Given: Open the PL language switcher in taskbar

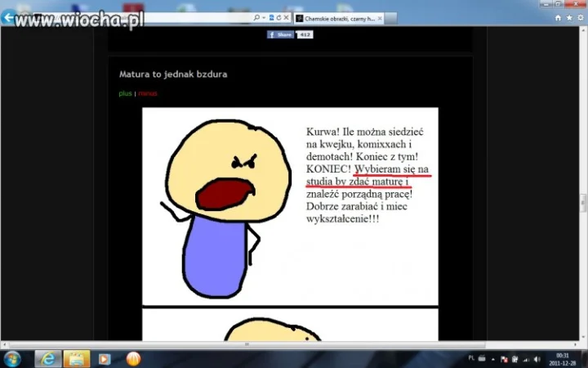Looking at the screenshot, I should point(471,358).
